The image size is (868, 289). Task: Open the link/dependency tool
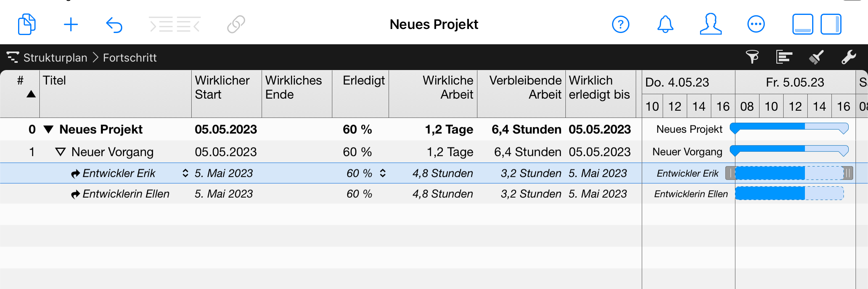coord(236,24)
